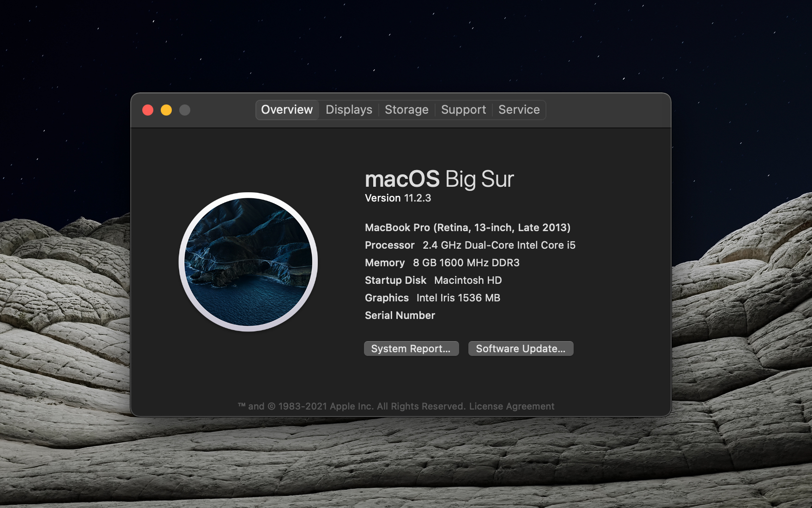The height and width of the screenshot is (508, 812).
Task: Select the Storage tab
Action: tap(406, 110)
